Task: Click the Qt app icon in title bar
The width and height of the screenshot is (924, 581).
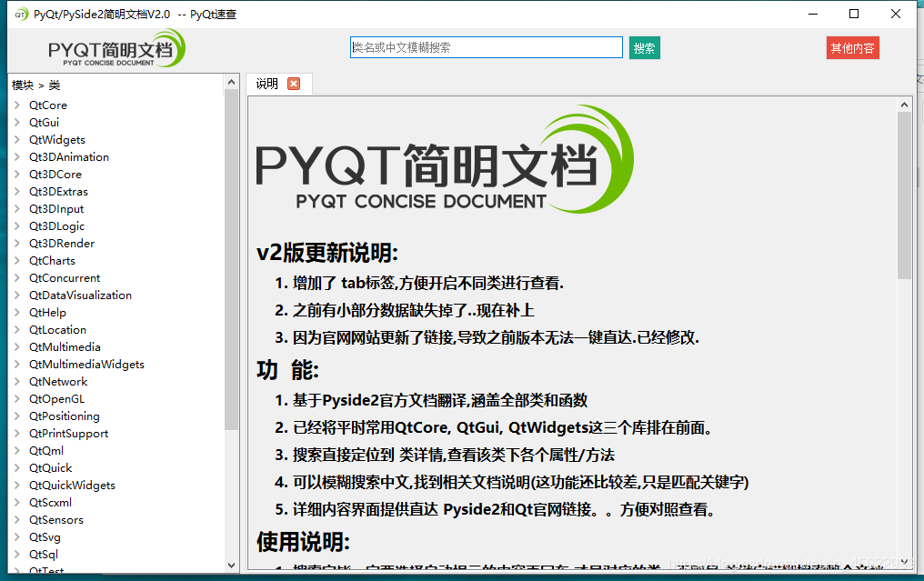Action: click(x=21, y=15)
